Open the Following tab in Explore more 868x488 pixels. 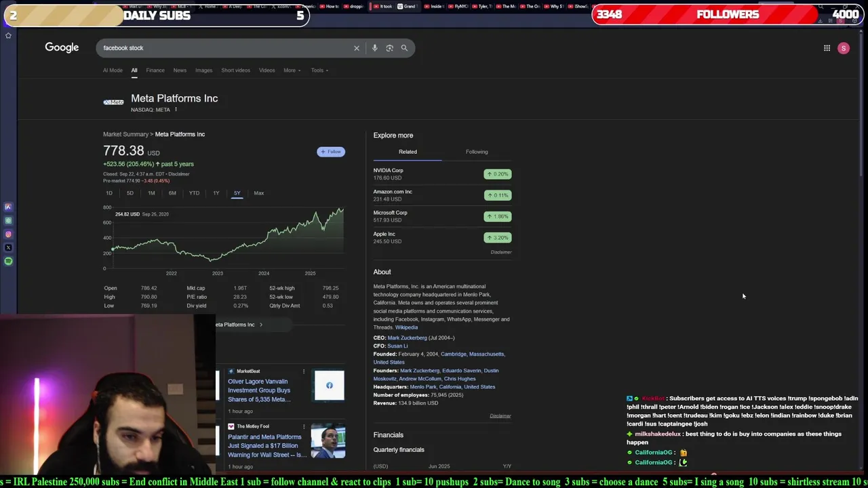pyautogui.click(x=477, y=152)
